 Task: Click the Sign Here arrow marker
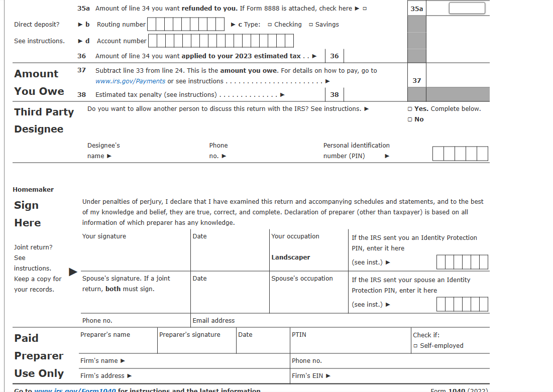(73, 272)
